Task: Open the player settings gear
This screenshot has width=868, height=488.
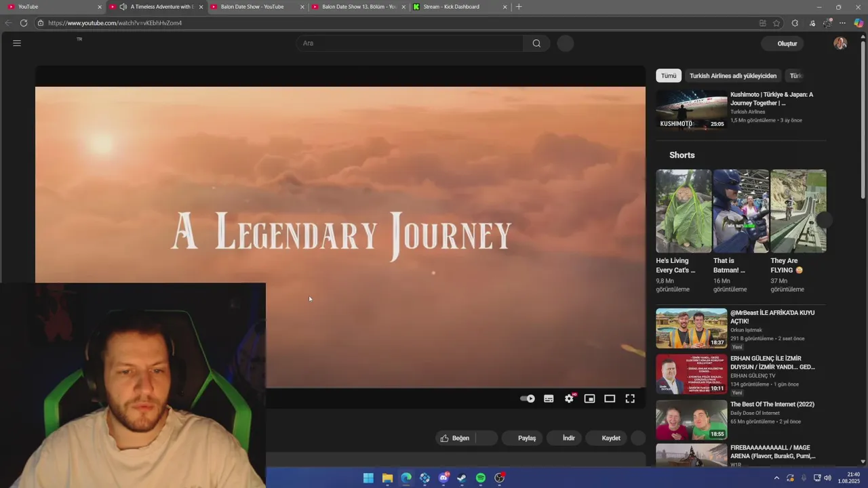Action: 569,399
